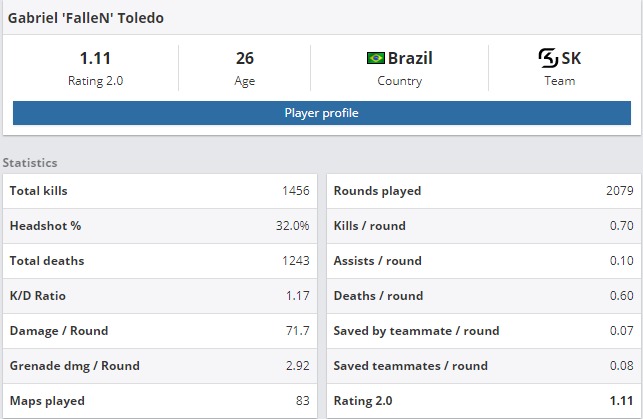643x419 pixels.
Task: Select the K/D Ratio row
Action: (x=160, y=296)
